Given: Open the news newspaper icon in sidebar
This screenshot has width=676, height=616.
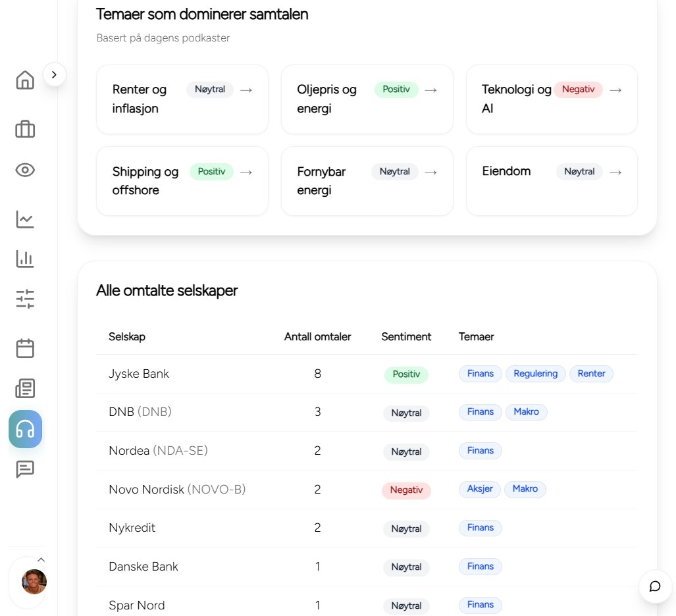Looking at the screenshot, I should (25, 388).
